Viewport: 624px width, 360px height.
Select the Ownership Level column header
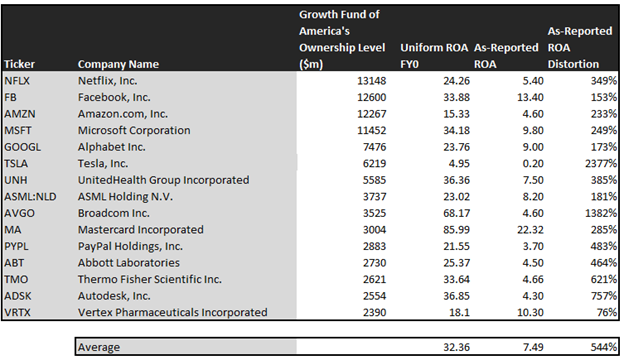pos(342,39)
